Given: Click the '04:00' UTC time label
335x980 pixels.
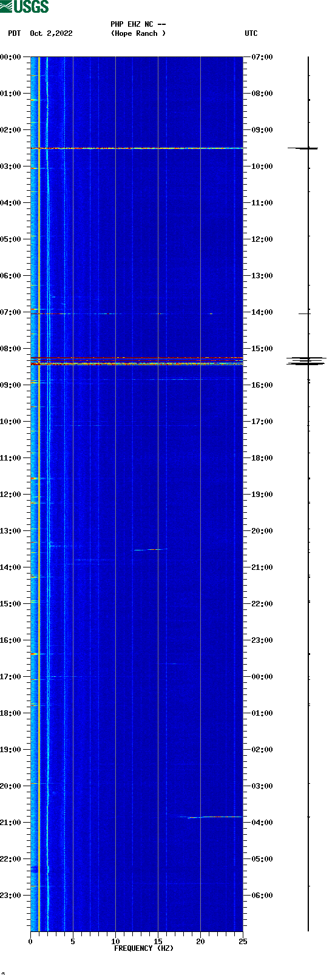Looking at the screenshot, I should [x=262, y=823].
